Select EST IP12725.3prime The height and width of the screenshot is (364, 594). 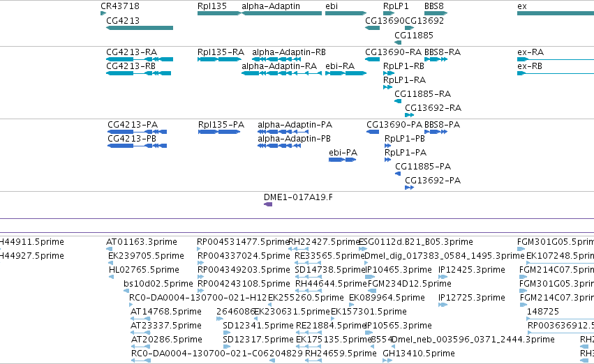443,305
